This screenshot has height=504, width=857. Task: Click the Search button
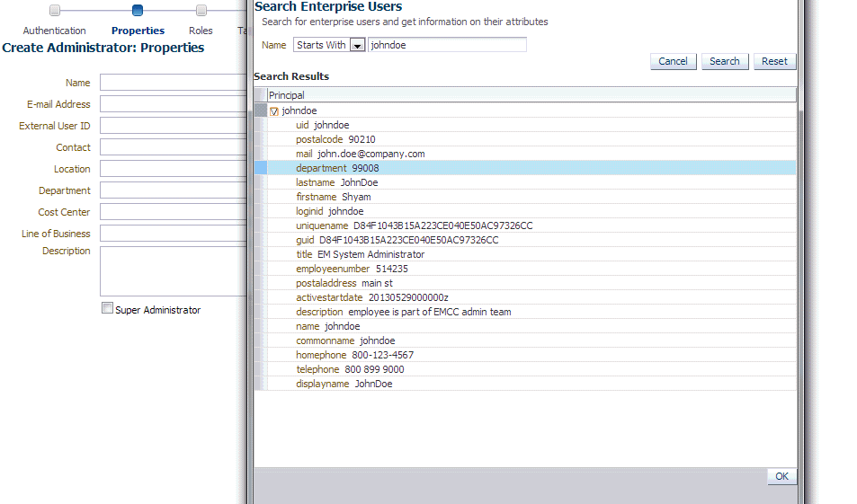(724, 61)
